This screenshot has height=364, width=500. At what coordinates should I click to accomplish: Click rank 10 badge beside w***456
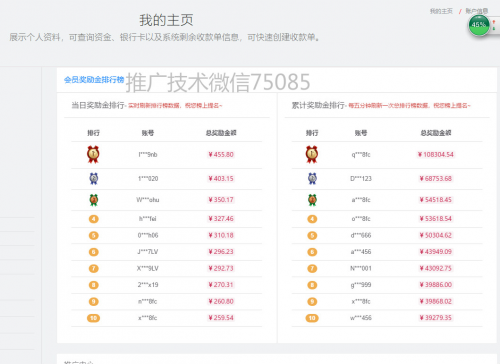pos(312,318)
